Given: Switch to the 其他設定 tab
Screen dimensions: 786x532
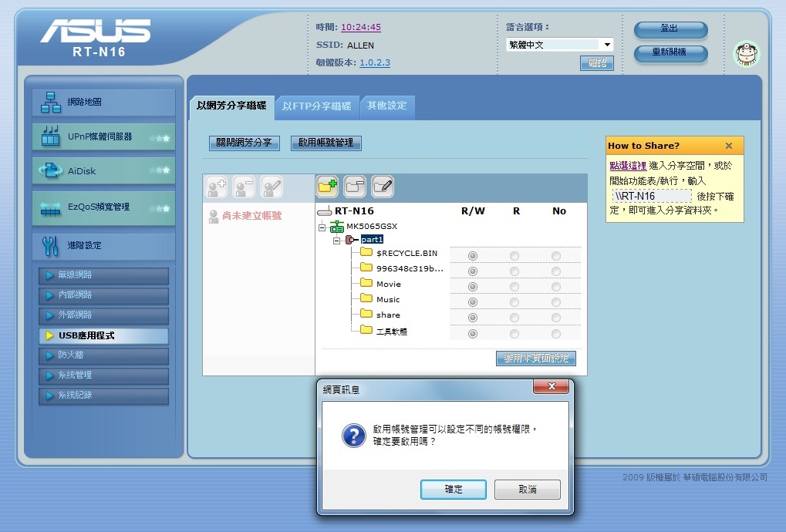Looking at the screenshot, I should (x=387, y=107).
